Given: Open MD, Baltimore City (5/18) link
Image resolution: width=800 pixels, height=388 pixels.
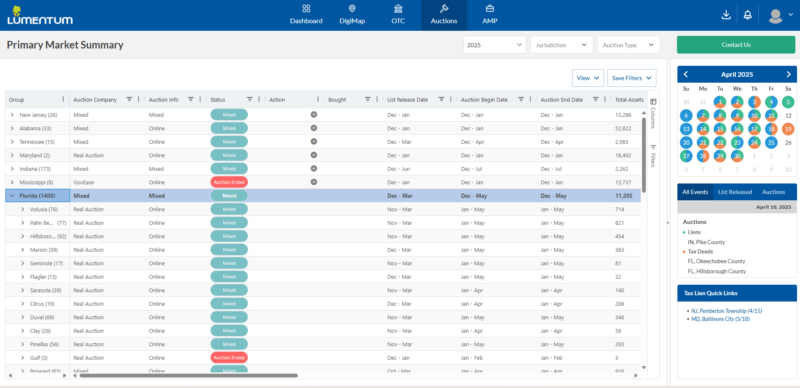Looking at the screenshot, I should pyautogui.click(x=720, y=319).
